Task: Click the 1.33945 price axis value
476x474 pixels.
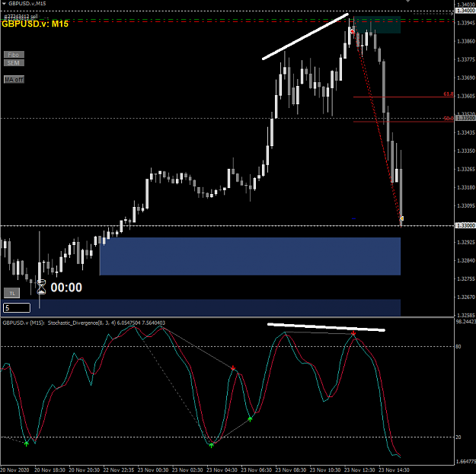Action: tap(465, 23)
